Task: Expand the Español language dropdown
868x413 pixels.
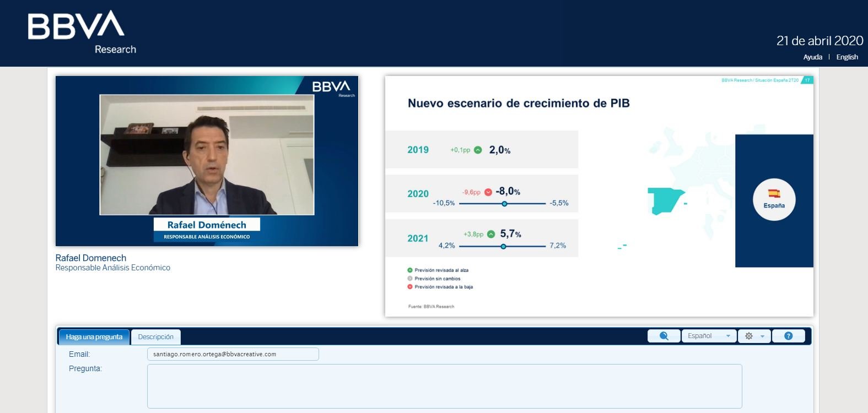Action: [709, 336]
